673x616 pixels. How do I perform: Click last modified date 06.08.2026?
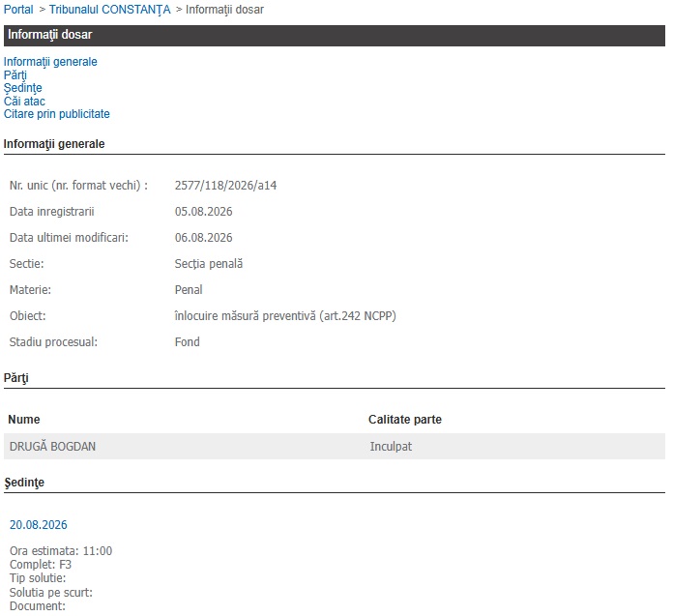203,238
